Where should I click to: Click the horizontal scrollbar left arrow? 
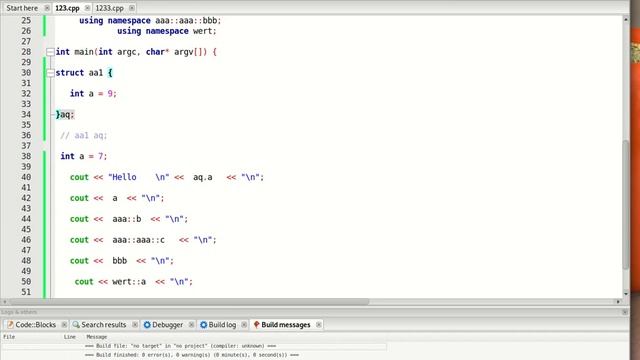[4, 302]
